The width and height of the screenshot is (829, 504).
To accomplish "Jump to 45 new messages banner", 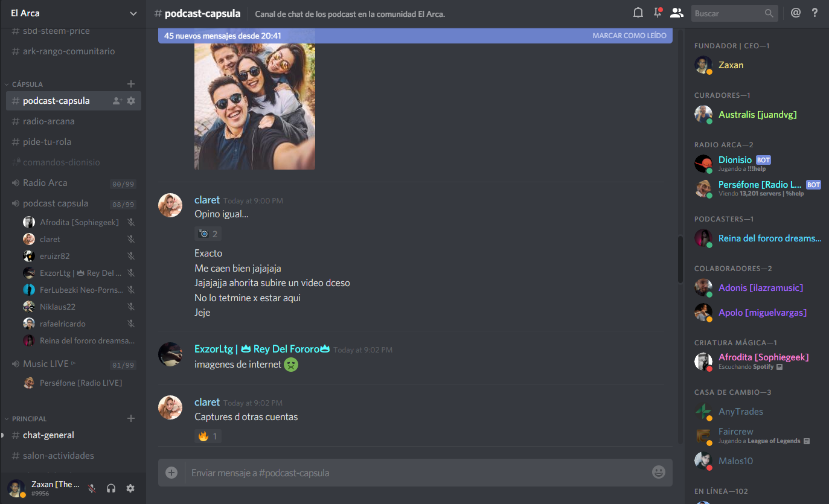I will click(x=415, y=36).
